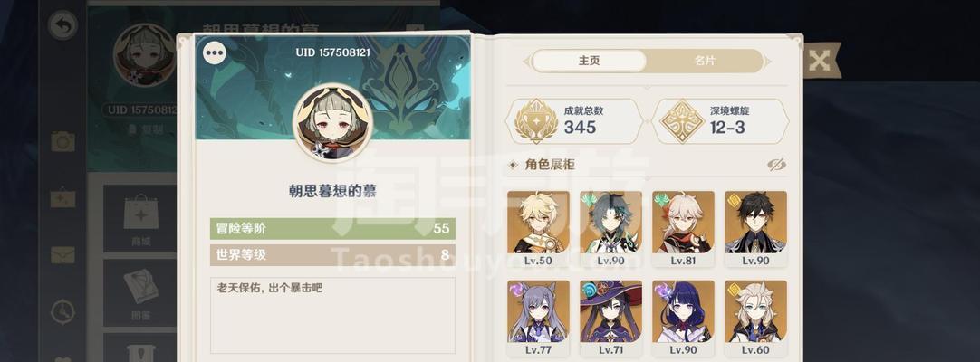Select the Lv.50 Aether character card
The height and width of the screenshot is (362, 980).
point(538,229)
